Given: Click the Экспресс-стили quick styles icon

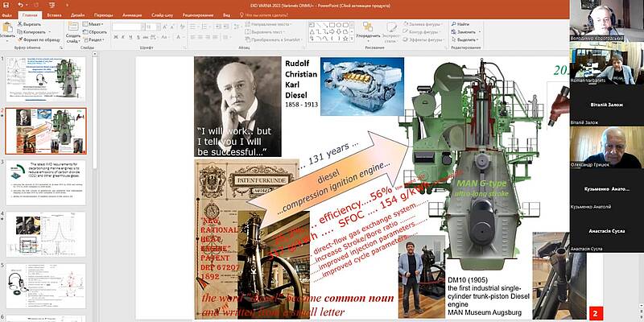Looking at the screenshot, I should pyautogui.click(x=391, y=27).
